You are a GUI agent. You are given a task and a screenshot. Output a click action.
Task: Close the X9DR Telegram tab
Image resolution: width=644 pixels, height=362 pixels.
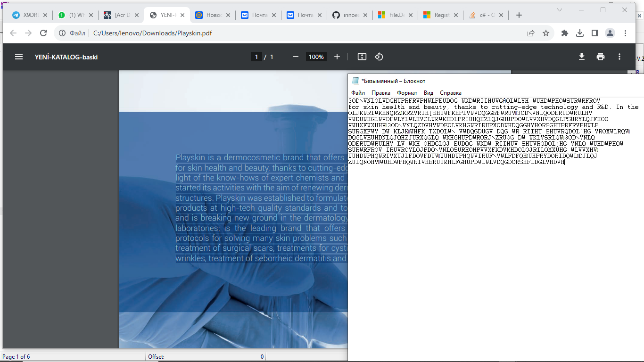pos(45,15)
